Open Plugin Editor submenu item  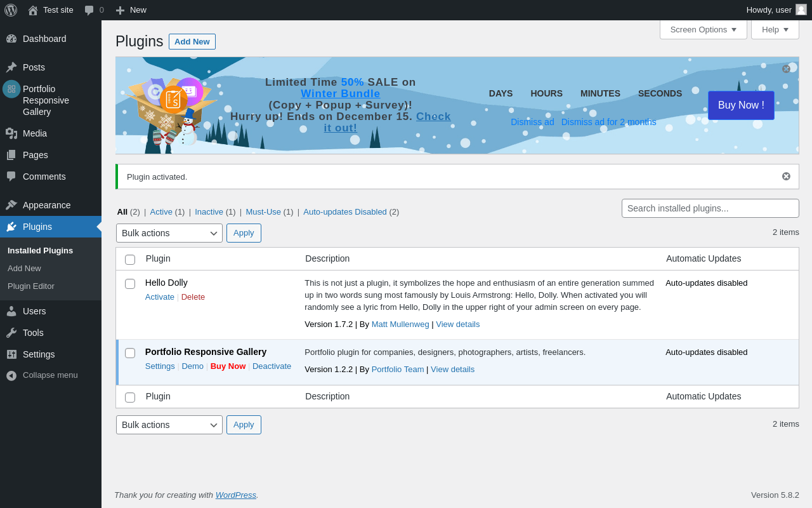point(31,286)
